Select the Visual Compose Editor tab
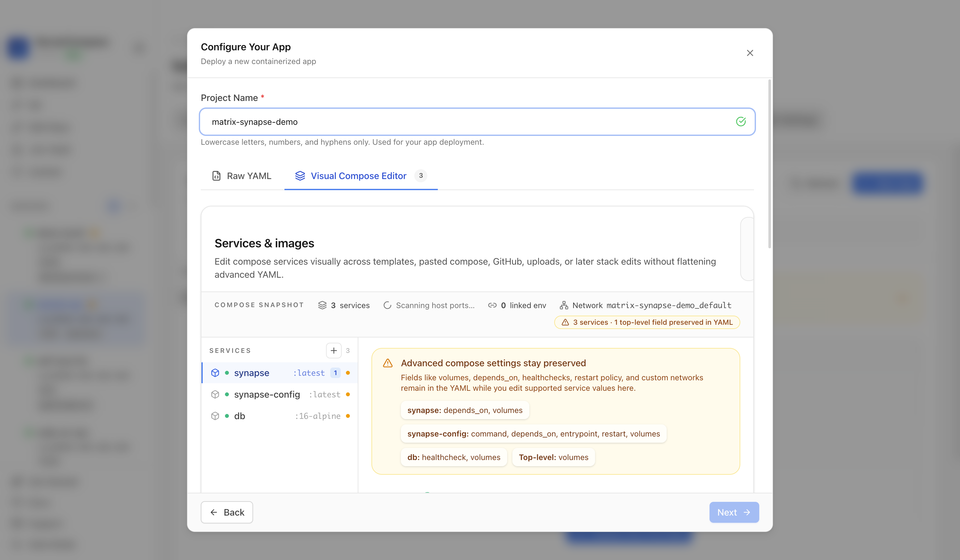The image size is (960, 560). pyautogui.click(x=361, y=176)
